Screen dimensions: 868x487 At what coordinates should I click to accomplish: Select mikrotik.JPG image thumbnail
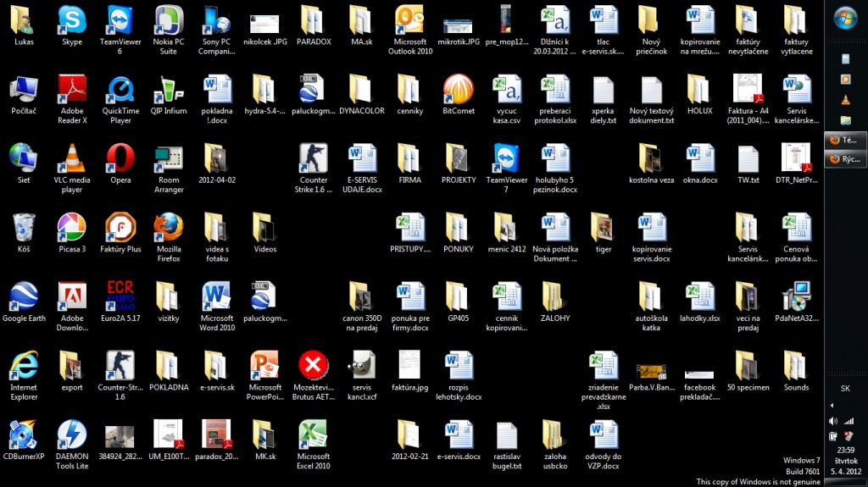click(459, 25)
